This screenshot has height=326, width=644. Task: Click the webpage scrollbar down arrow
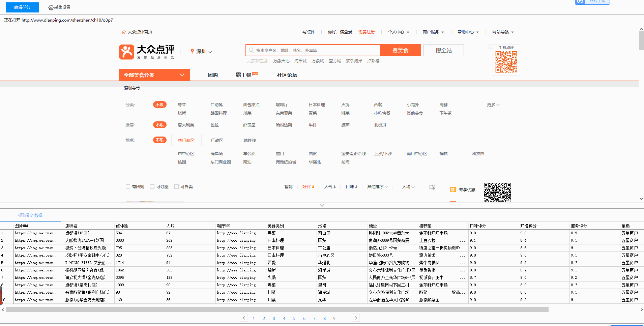(x=641, y=199)
